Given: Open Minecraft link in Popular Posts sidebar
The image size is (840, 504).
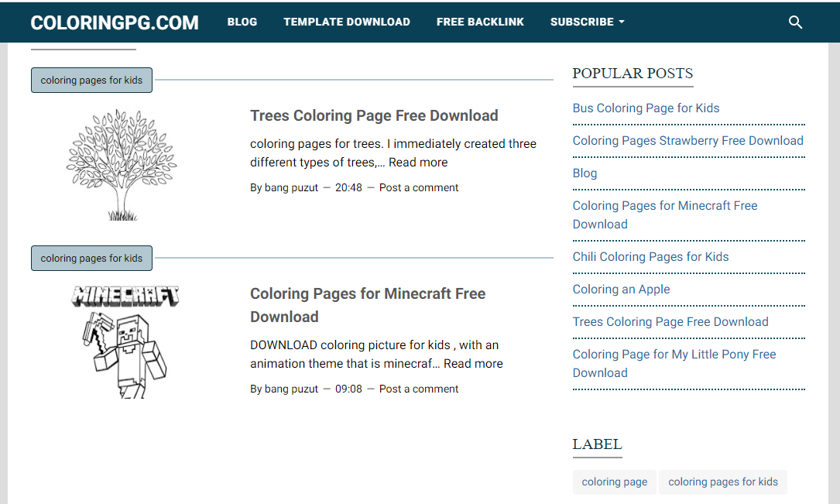Looking at the screenshot, I should click(665, 214).
